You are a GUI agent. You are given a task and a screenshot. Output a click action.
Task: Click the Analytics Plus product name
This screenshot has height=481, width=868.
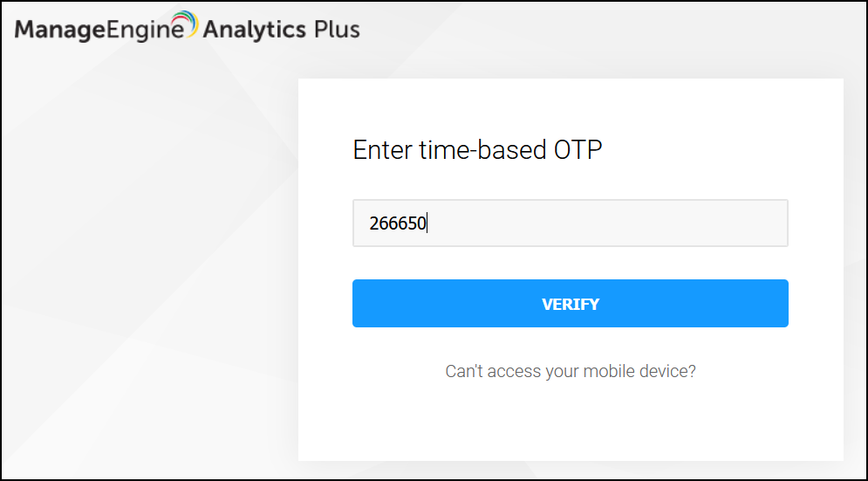(281, 30)
